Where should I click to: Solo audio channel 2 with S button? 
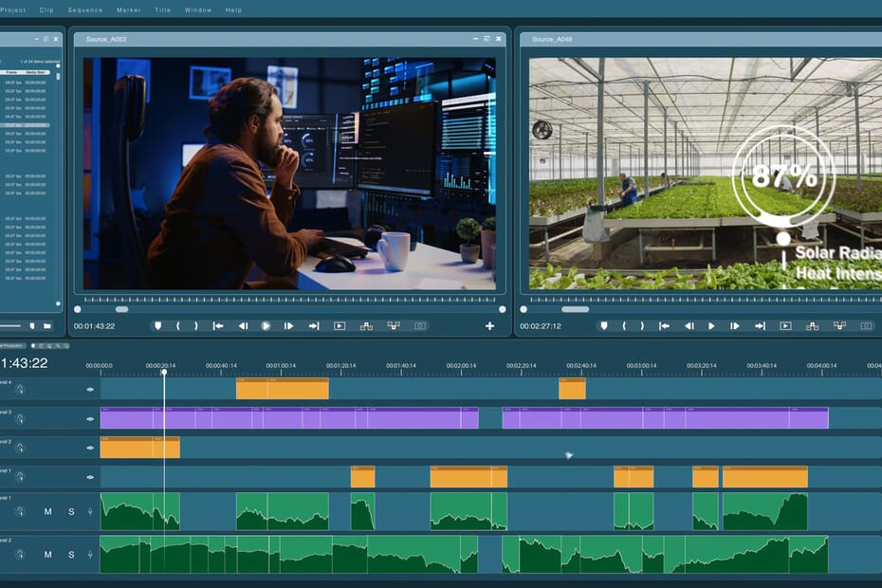[x=71, y=555]
